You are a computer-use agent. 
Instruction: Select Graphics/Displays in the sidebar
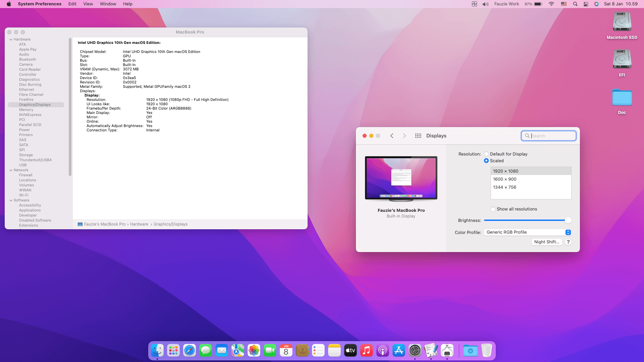pyautogui.click(x=36, y=105)
